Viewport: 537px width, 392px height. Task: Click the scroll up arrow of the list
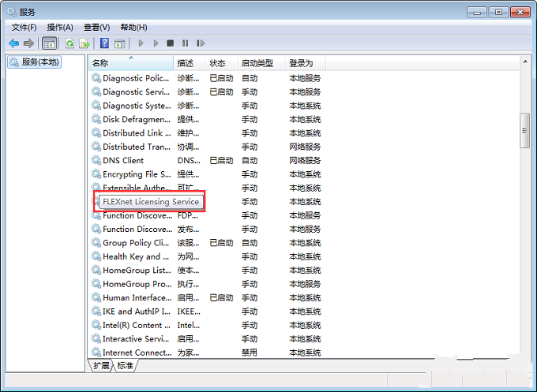[525, 62]
